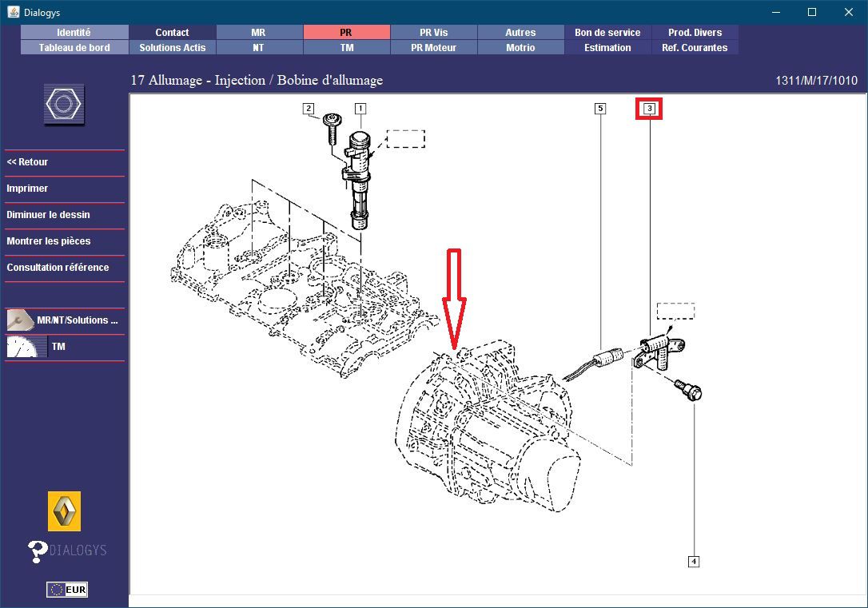Click the hexagonal nut logo icon
Image resolution: width=868 pixels, height=608 pixels.
point(64,105)
